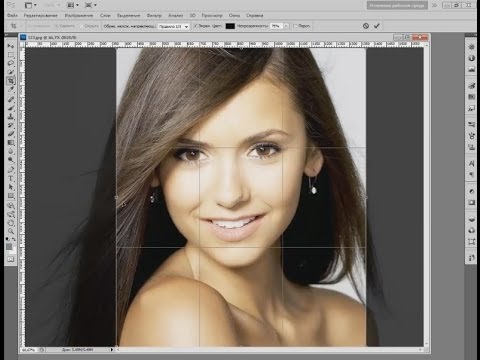The height and width of the screenshot is (360, 480).
Task: Toggle the crop shield Экран checkbox
Action: 195,26
